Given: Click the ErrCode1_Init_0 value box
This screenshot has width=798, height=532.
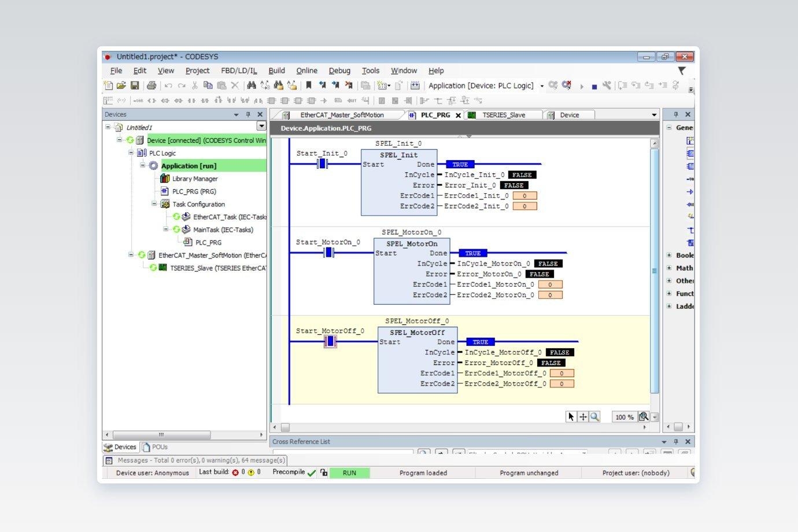Looking at the screenshot, I should [x=524, y=196].
